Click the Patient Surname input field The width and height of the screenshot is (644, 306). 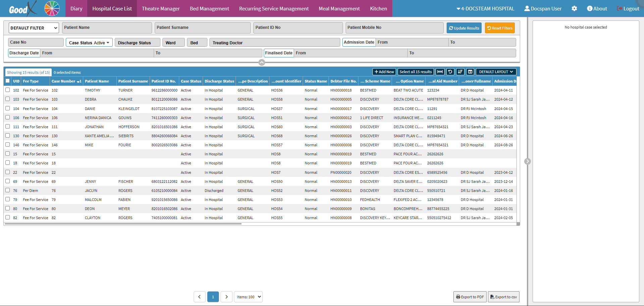tap(202, 28)
